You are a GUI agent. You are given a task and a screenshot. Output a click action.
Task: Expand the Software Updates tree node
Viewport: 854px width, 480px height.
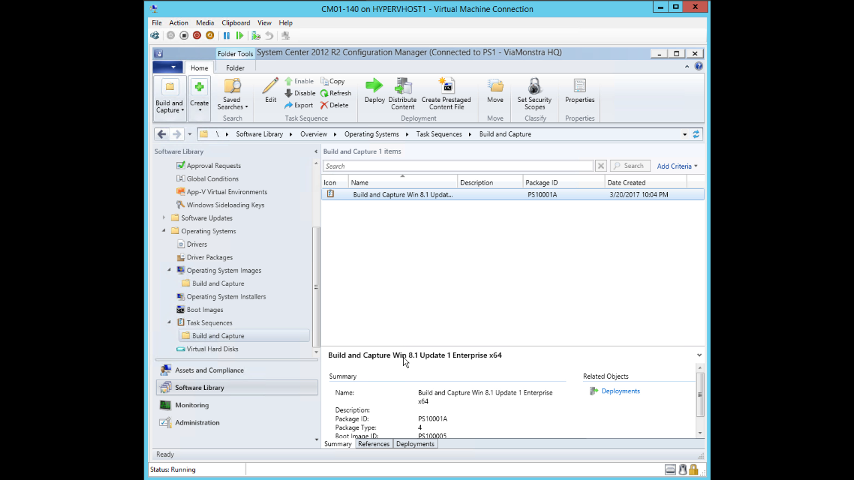164,218
